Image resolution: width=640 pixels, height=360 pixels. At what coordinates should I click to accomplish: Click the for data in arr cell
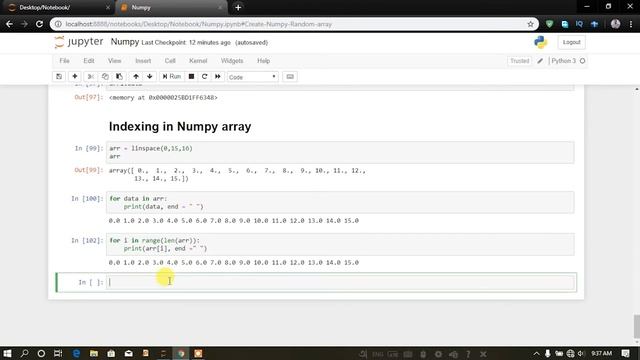(340, 202)
